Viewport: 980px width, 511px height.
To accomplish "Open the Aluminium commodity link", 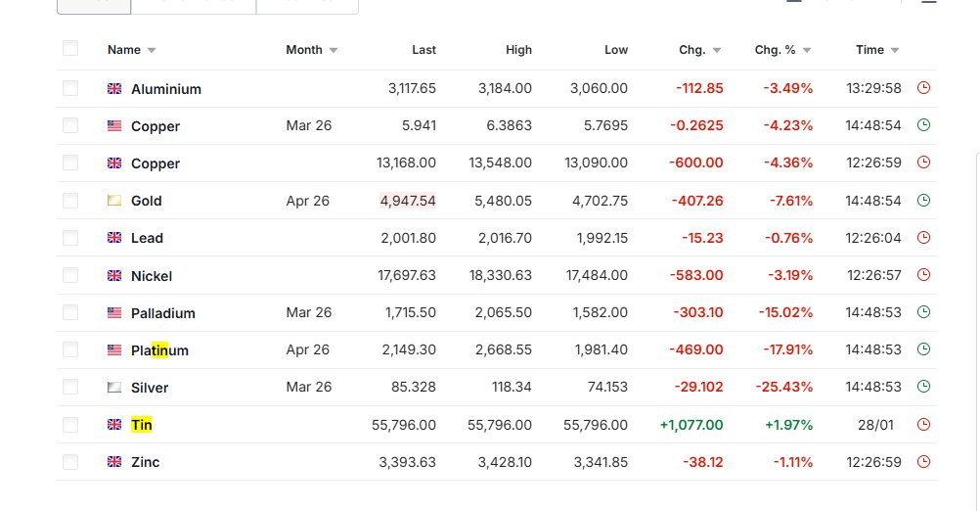I will (x=166, y=89).
